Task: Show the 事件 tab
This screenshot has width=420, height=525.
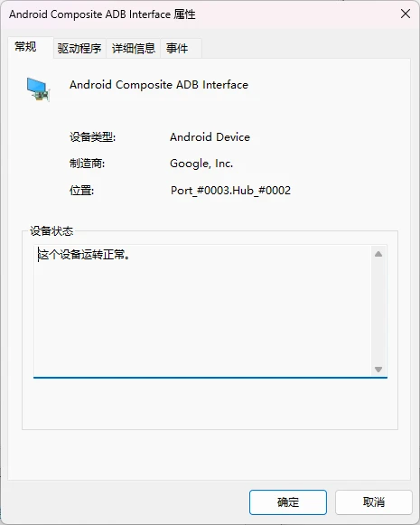Action: (x=181, y=49)
